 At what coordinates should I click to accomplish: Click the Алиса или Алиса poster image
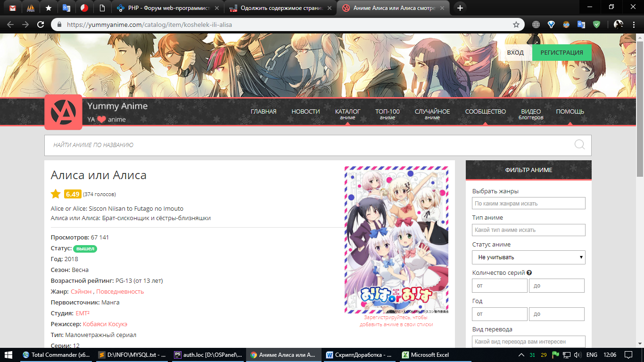coord(396,240)
